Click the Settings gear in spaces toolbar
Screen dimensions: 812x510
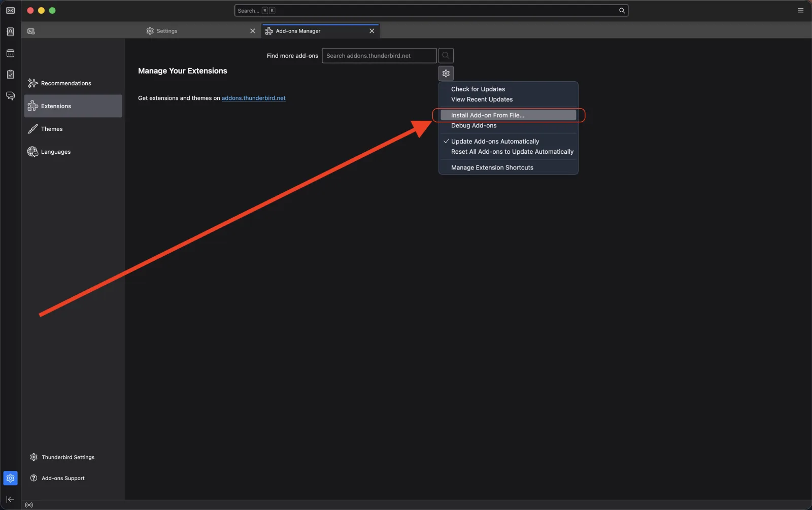pyautogui.click(x=10, y=478)
